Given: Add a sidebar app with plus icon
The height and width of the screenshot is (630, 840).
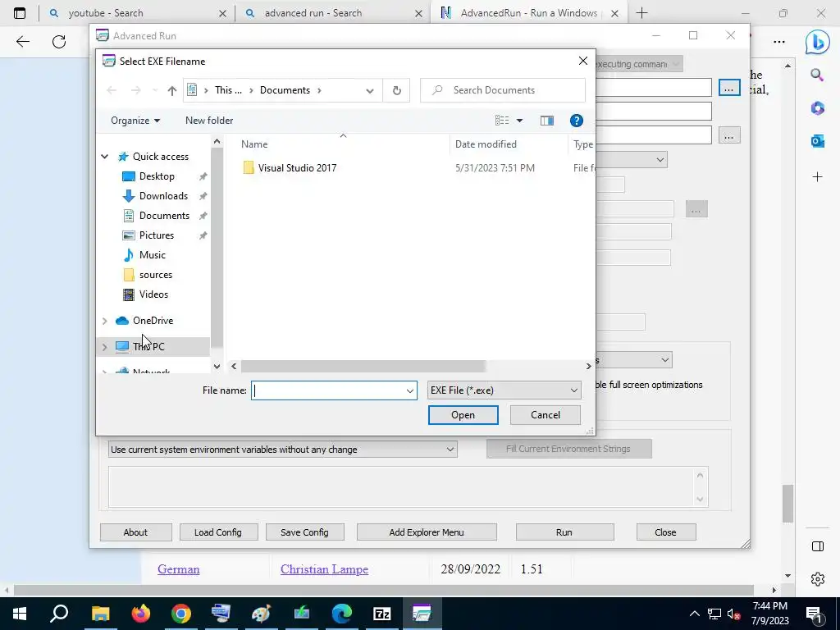Looking at the screenshot, I should click(818, 177).
